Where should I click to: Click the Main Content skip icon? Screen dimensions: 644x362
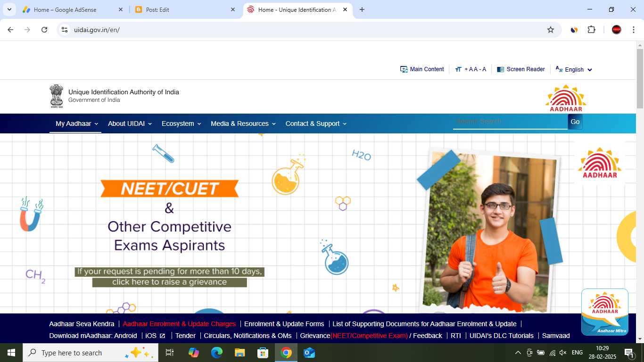click(x=404, y=69)
